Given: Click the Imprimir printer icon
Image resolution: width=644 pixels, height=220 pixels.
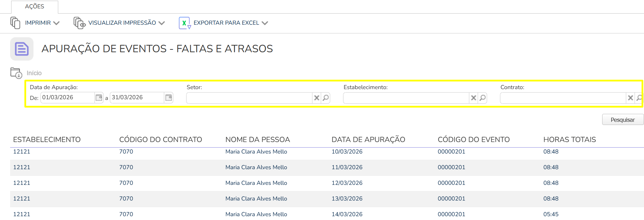Looking at the screenshot, I should pos(15,23).
